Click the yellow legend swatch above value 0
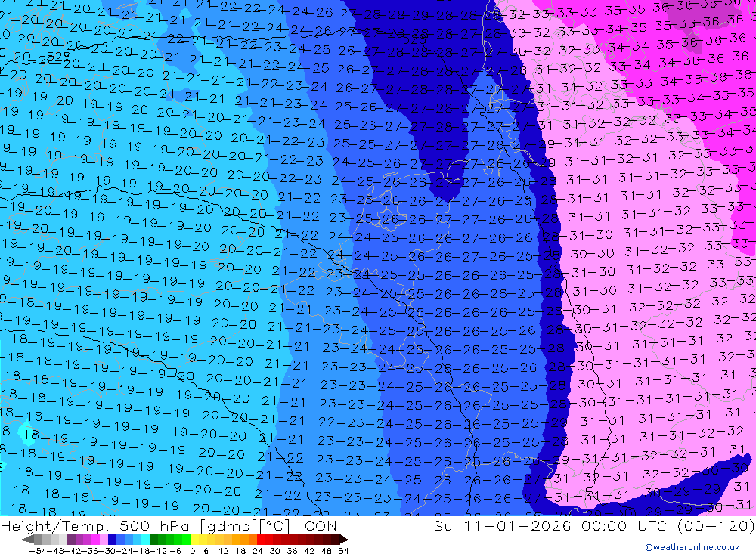 [194, 540]
